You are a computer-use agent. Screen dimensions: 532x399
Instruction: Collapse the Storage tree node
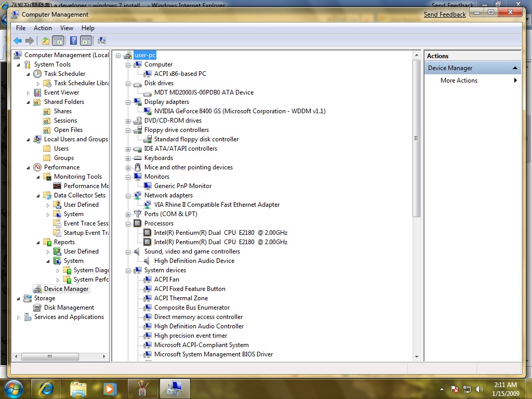point(18,299)
